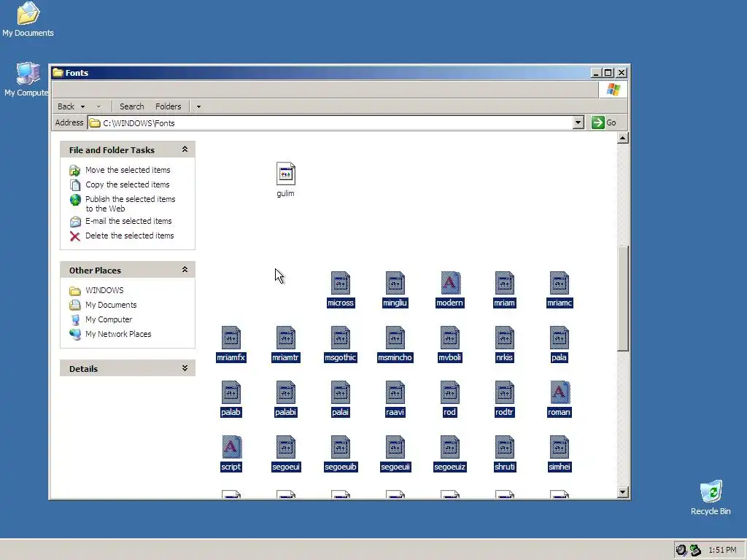
Task: Click the mriam font file
Action: [505, 283]
